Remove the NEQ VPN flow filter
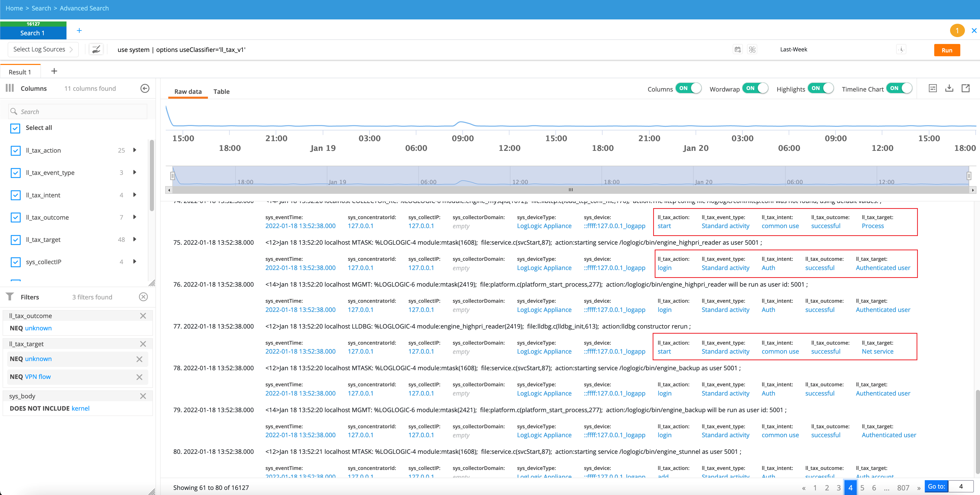The image size is (980, 495). point(139,377)
